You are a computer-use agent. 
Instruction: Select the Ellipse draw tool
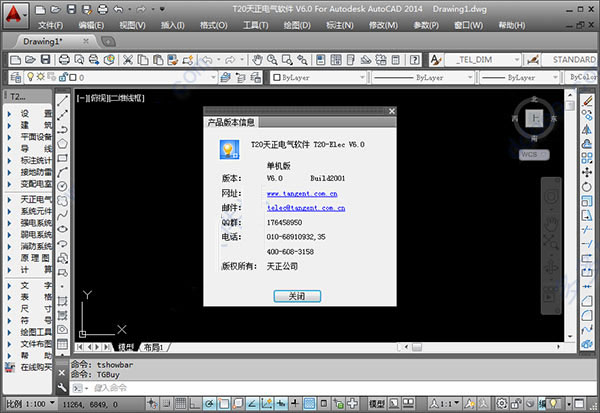coord(62,229)
